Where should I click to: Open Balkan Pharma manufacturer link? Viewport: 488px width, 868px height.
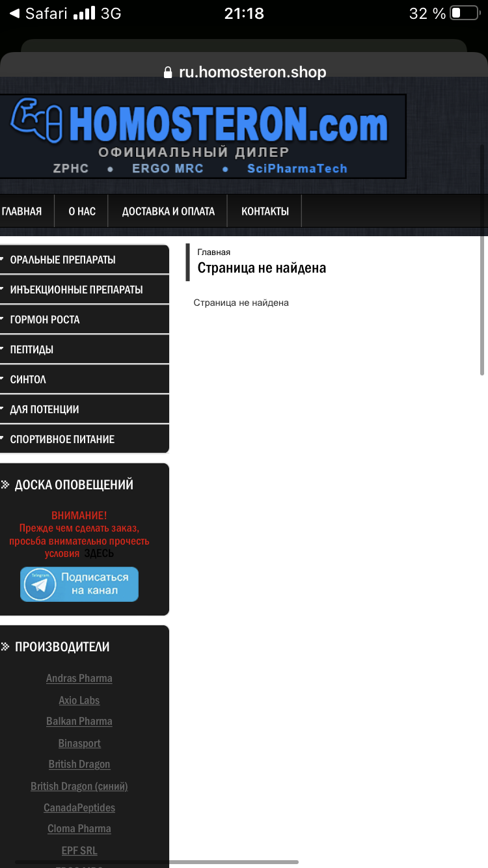tap(79, 721)
